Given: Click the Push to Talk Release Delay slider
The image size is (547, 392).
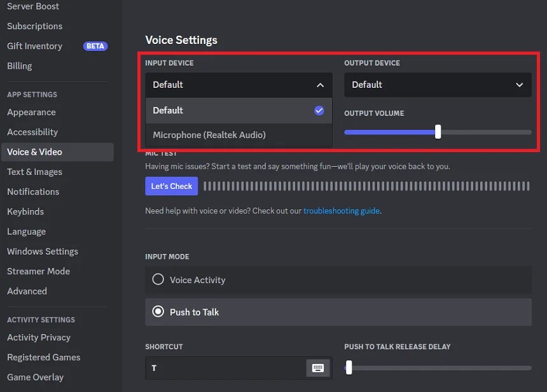Looking at the screenshot, I should coord(349,367).
